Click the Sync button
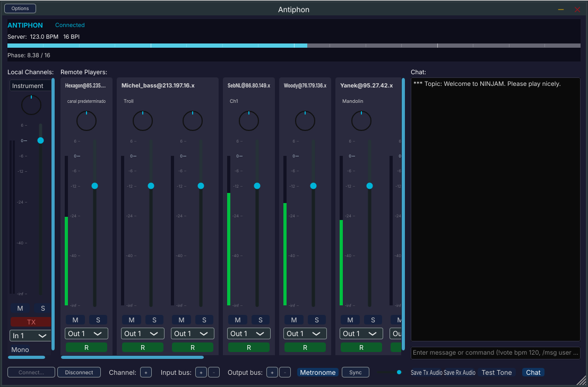 pos(356,372)
